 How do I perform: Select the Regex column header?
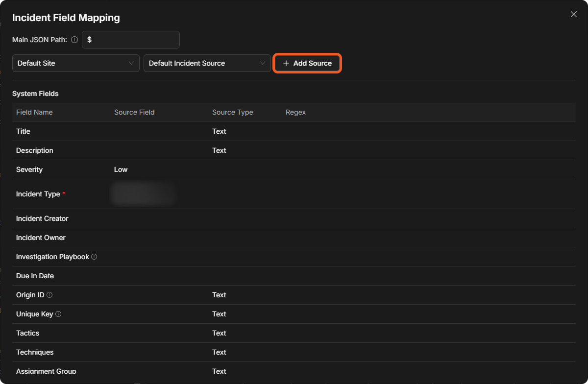pos(295,112)
